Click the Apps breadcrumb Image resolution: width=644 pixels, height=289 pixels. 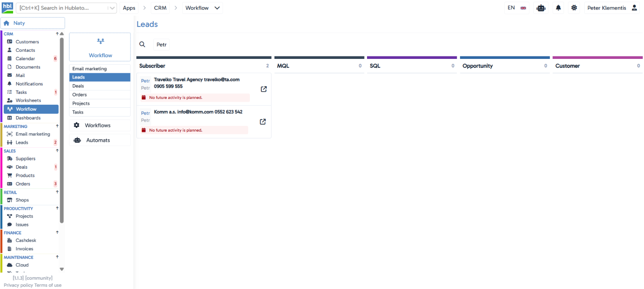[129, 8]
